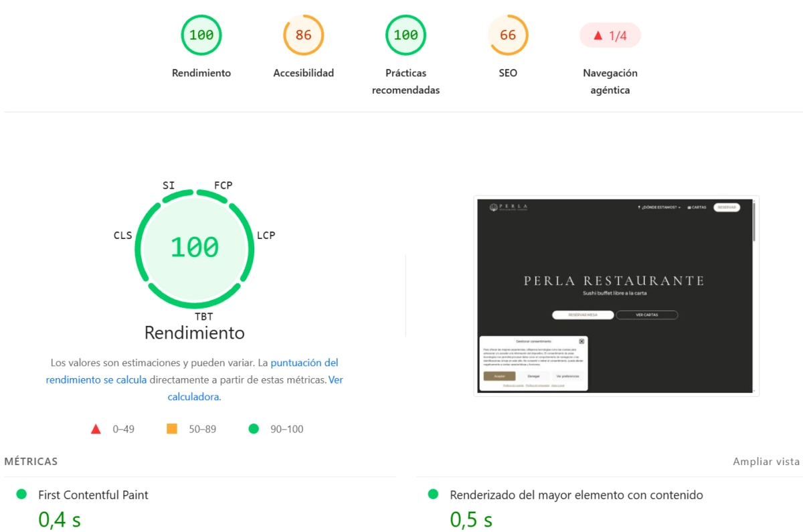The image size is (803, 532).
Task: Click the MÉTRICAS section heading
Action: coord(31,461)
